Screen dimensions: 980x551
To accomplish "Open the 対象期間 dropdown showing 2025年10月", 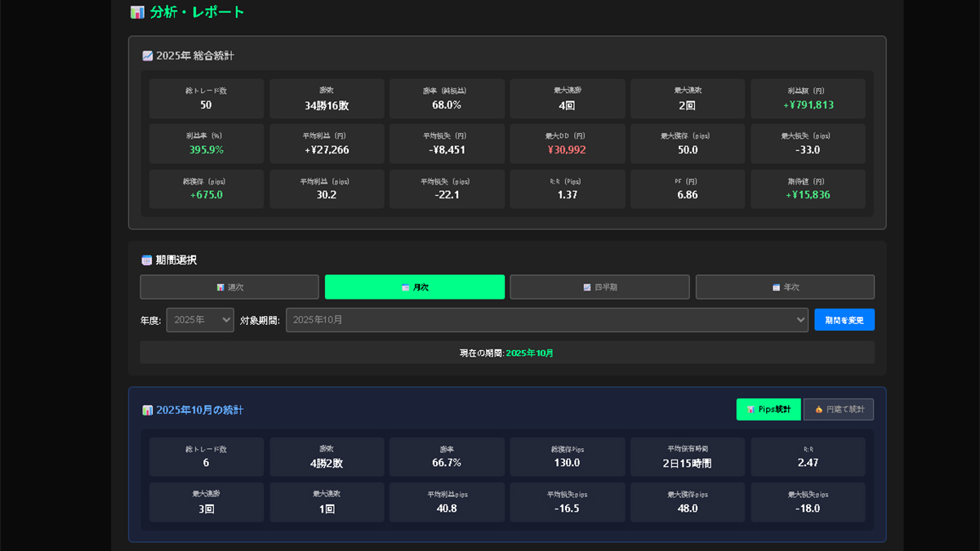I will (x=547, y=320).
